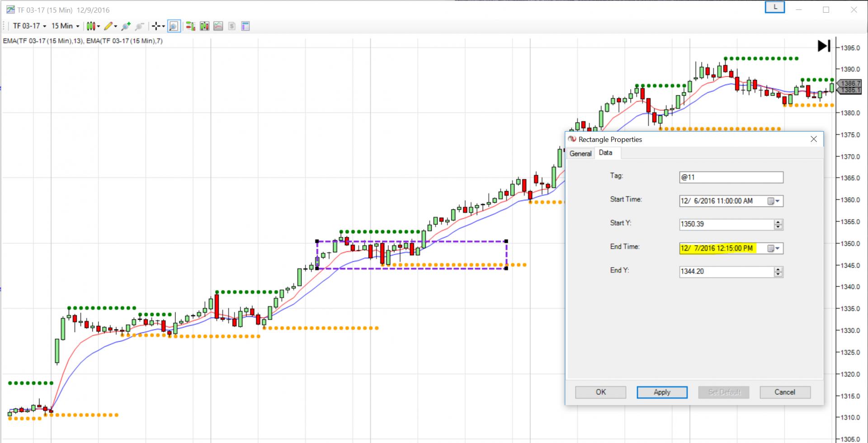
Task: Select the crosshair cursor tool
Action: pyautogui.click(x=156, y=26)
